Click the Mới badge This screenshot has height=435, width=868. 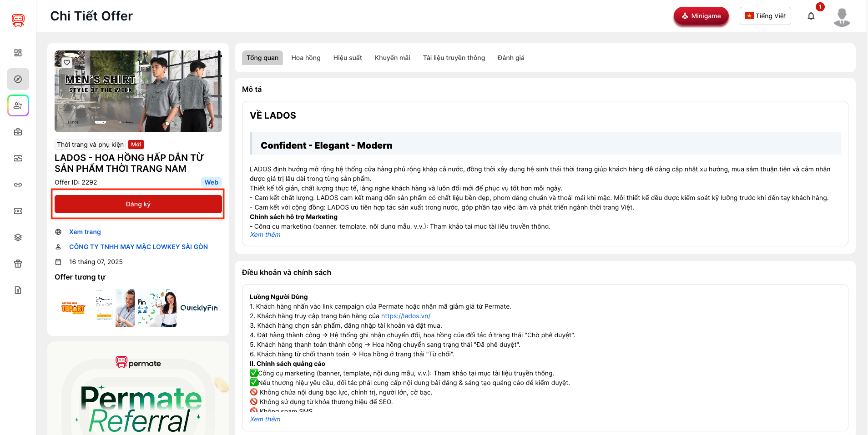point(136,145)
